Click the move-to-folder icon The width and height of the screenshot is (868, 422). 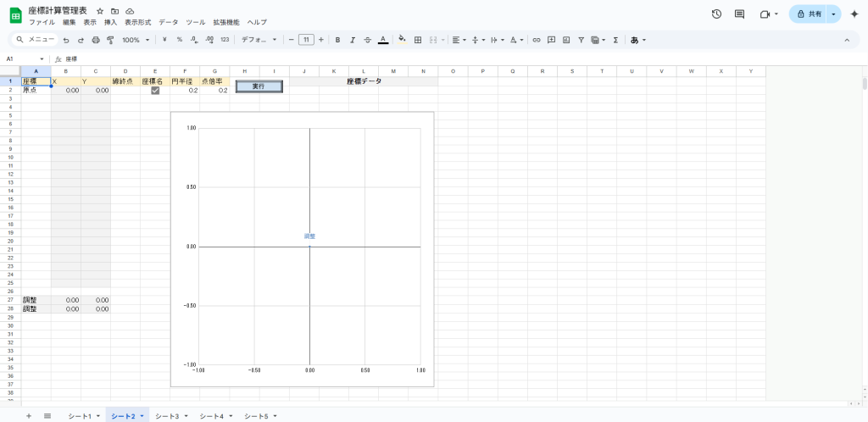point(114,11)
